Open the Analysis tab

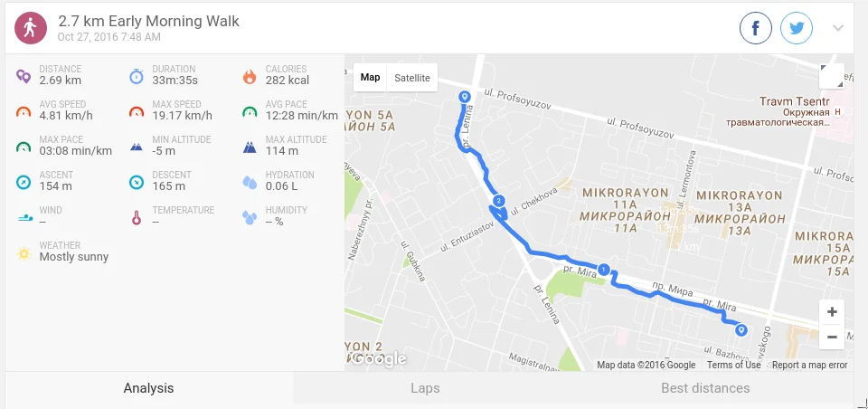148,388
